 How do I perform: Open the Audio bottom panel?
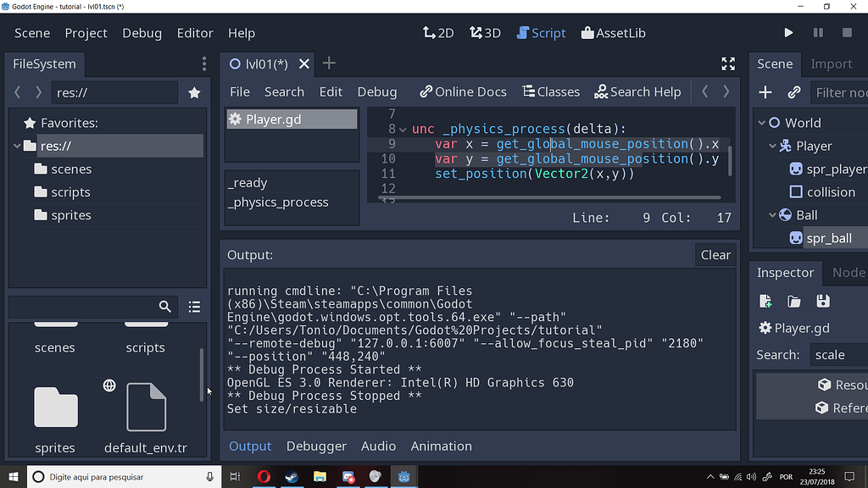(378, 446)
